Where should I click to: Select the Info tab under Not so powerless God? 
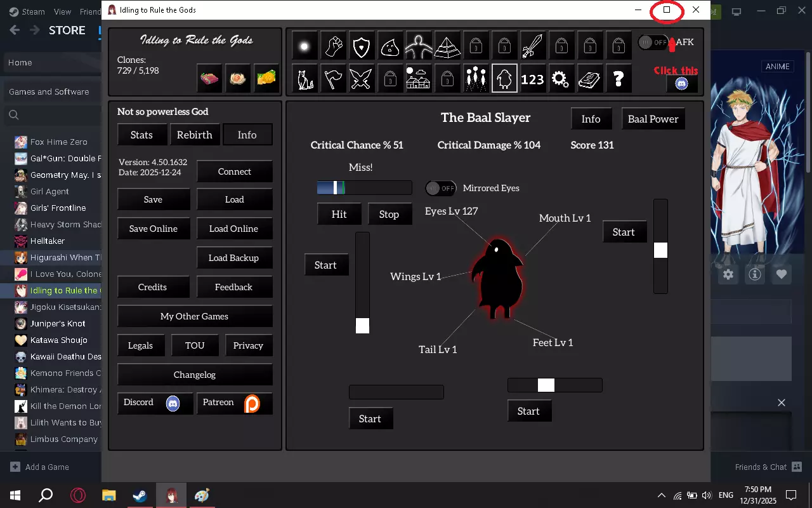[247, 135]
